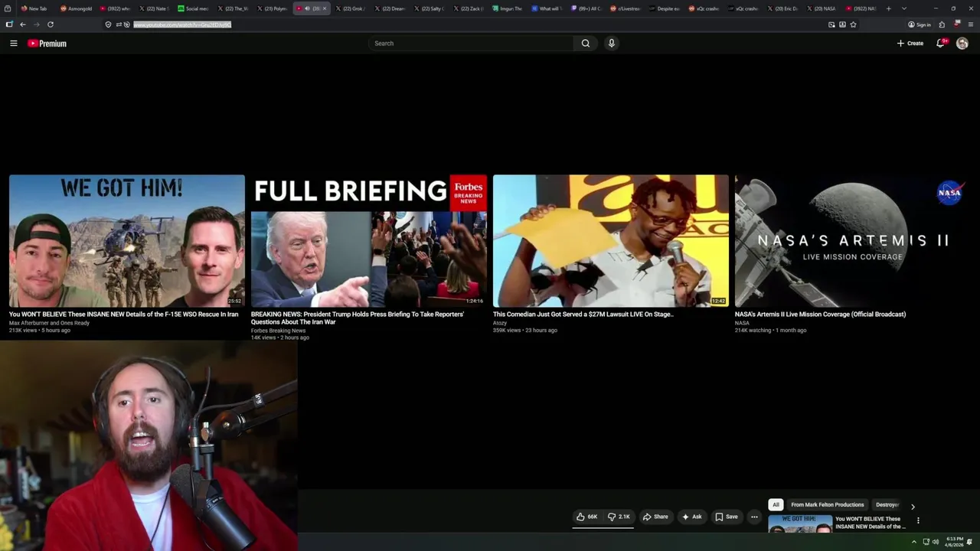Select the browser address bar URL
The image size is (980, 551).
(x=182, y=24)
